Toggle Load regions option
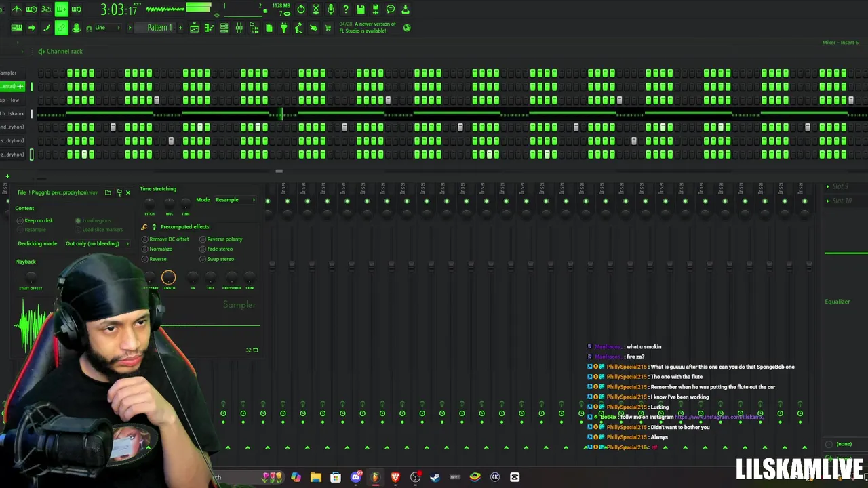The width and height of the screenshot is (868, 488). coord(93,220)
